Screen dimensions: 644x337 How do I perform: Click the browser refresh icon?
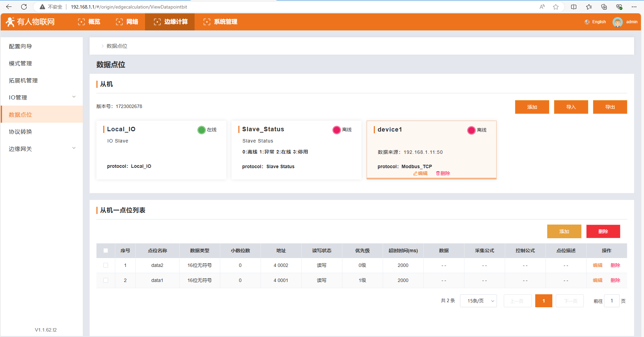(24, 7)
